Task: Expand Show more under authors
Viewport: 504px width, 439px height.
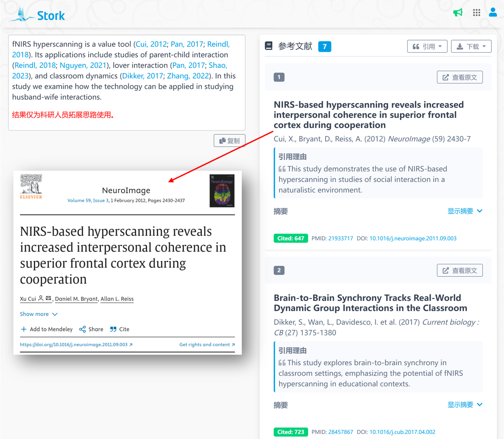Action: pos(39,314)
